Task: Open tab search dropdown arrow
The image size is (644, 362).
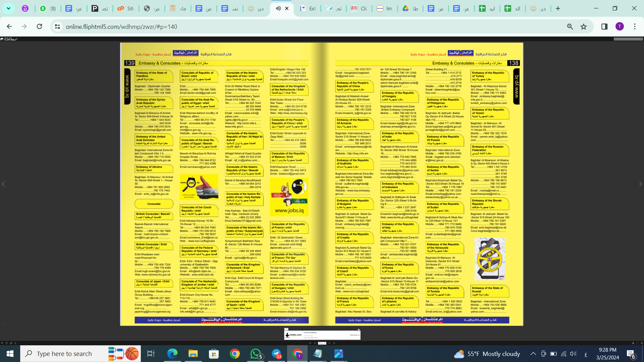Action: pyautogui.click(x=8, y=8)
